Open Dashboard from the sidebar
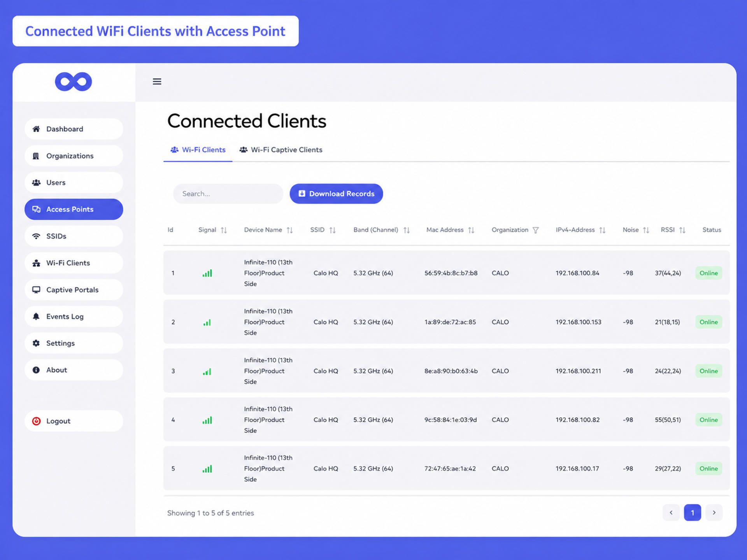This screenshot has height=560, width=747. point(74,129)
